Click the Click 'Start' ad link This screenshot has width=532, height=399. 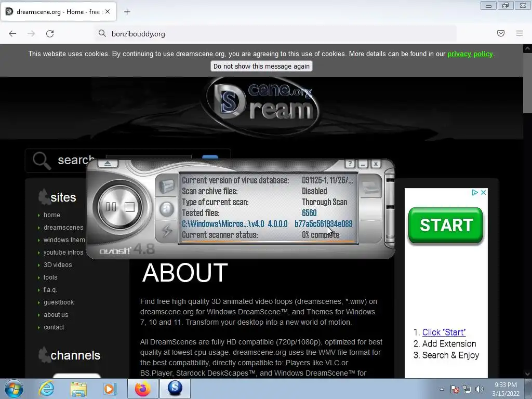point(444,332)
